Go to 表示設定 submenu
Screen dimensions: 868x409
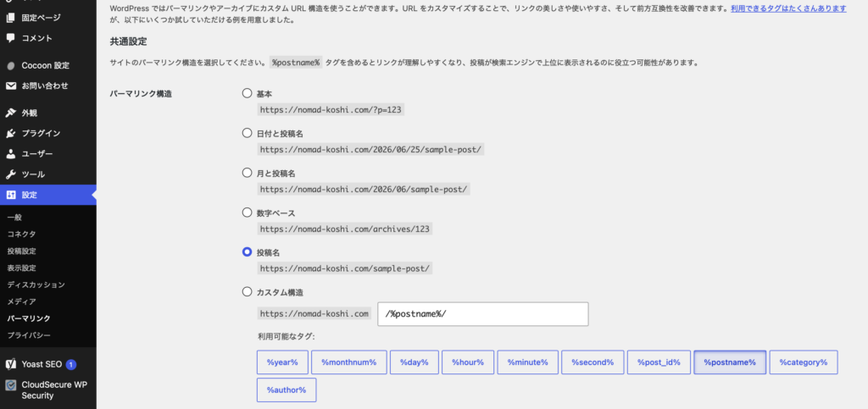[x=21, y=268]
